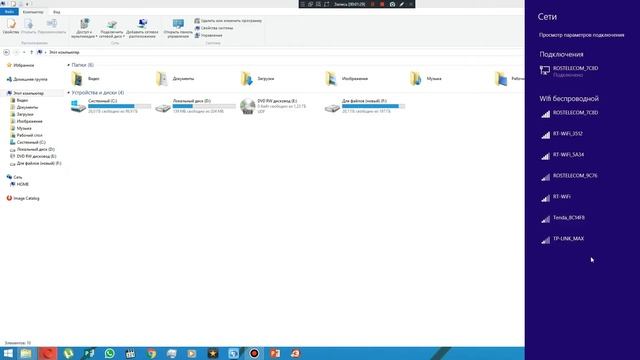The image size is (640, 360).
Task: Select the Локальный диск (D:) drive icon
Action: (x=162, y=108)
